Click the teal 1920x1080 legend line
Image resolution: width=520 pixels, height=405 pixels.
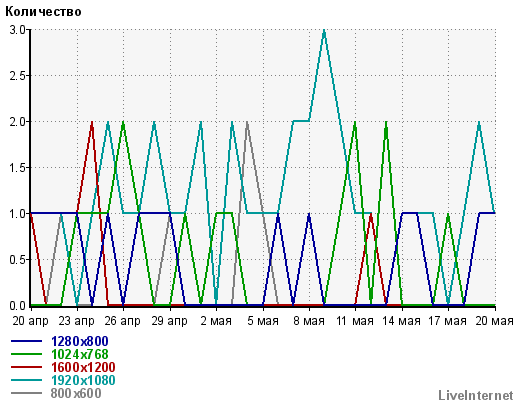(x=26, y=380)
